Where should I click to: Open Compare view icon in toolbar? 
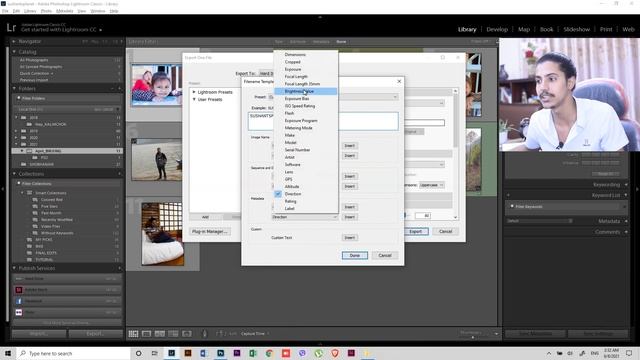tap(160, 333)
